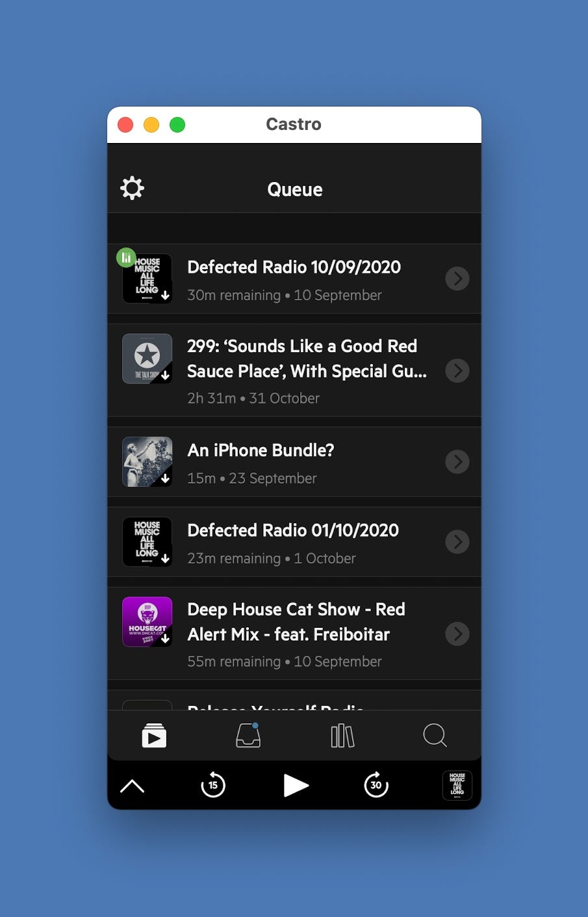
Task: Expand details for Defected Radio 01/10/2020
Action: pos(457,541)
